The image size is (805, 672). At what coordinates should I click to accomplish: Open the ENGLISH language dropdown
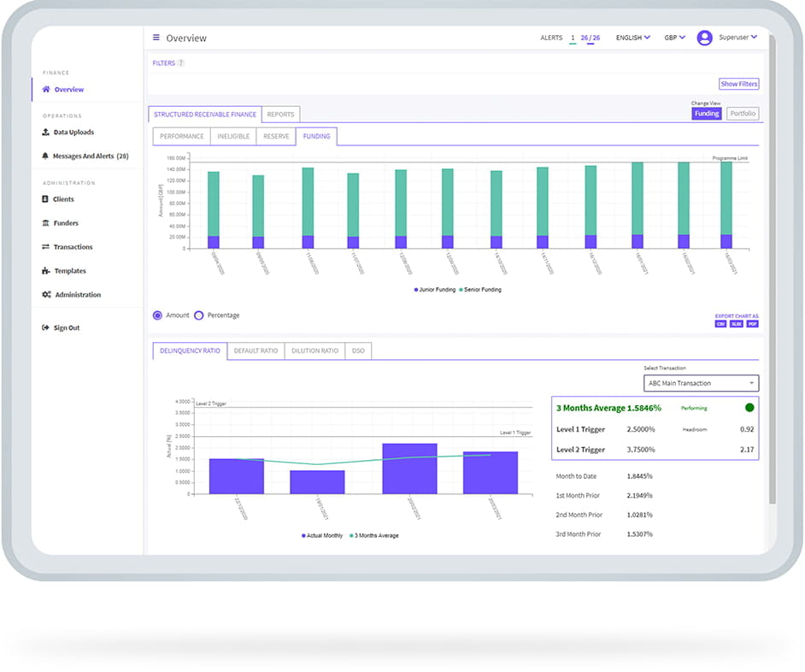point(633,38)
